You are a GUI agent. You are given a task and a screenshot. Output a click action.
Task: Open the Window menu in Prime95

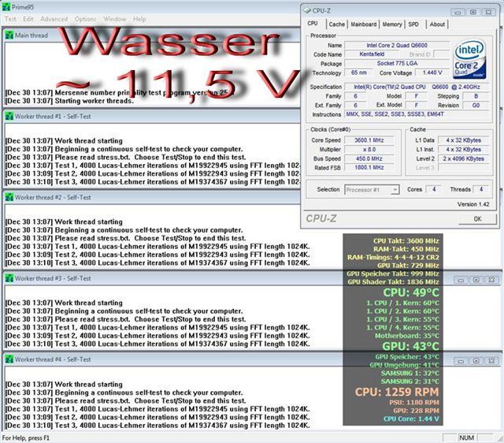114,19
